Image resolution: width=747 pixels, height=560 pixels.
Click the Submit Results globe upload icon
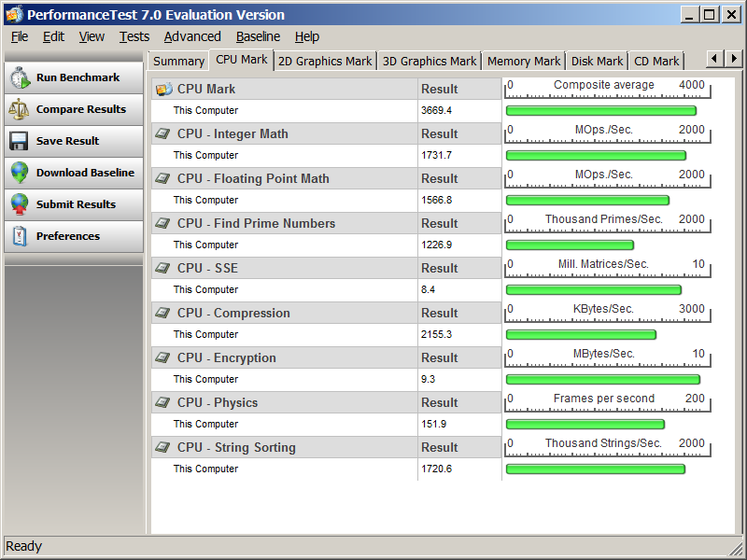pyautogui.click(x=20, y=204)
